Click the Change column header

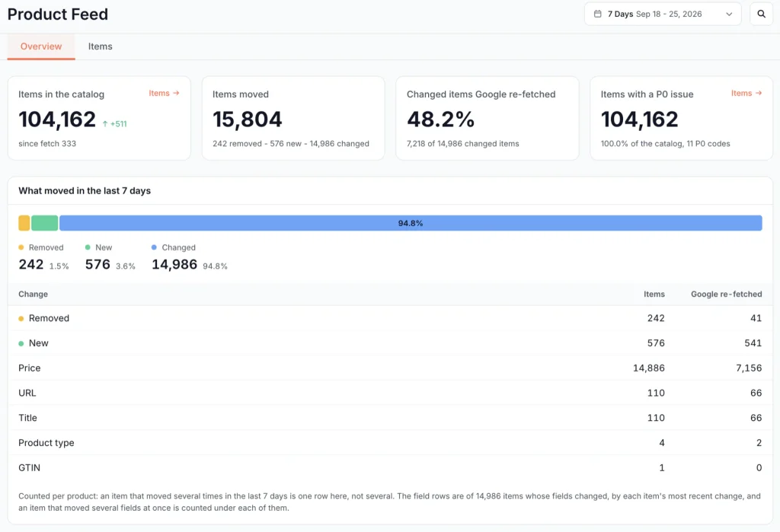coord(33,294)
